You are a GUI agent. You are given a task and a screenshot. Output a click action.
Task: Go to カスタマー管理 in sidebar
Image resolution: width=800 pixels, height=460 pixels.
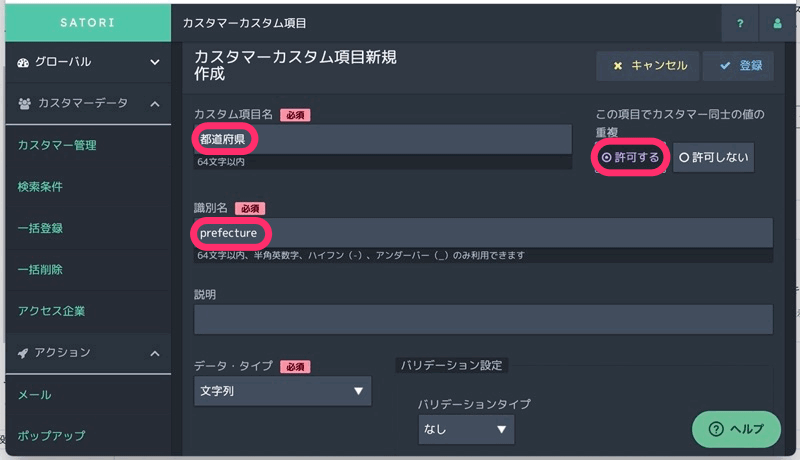[57, 145]
